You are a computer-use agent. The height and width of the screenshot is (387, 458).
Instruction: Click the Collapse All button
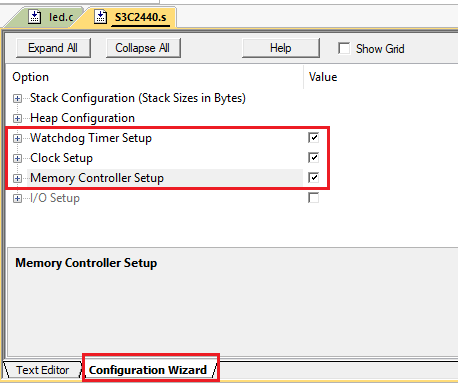(143, 48)
